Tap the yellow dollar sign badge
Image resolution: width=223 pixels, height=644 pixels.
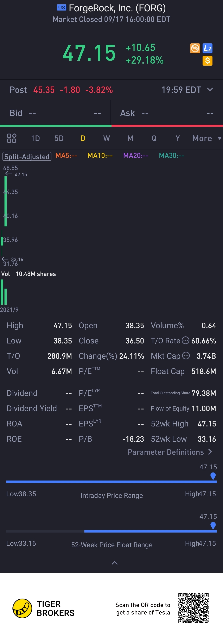click(x=207, y=60)
